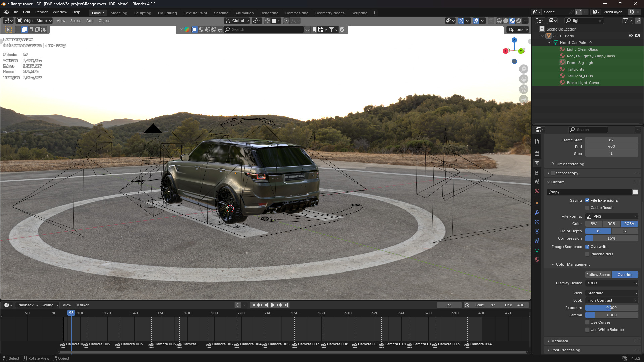Image resolution: width=644 pixels, height=362 pixels.
Task: Expand Metadata panel
Action: [559, 341]
